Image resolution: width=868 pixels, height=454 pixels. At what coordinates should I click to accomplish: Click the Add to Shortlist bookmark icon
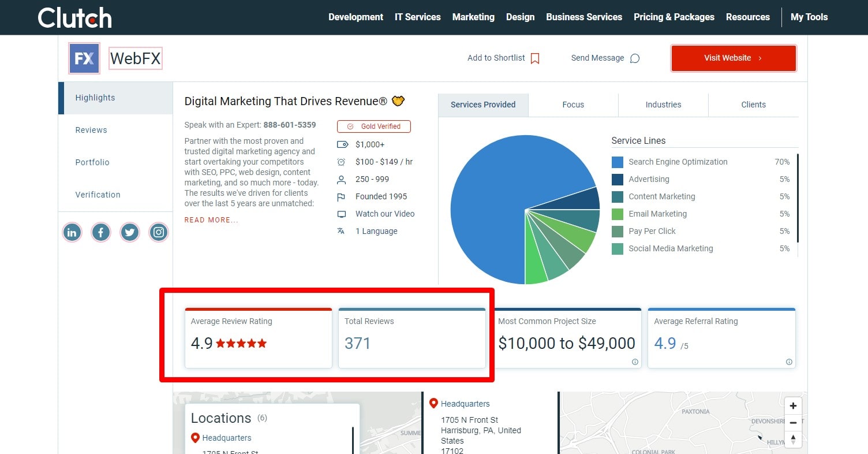pyautogui.click(x=535, y=58)
